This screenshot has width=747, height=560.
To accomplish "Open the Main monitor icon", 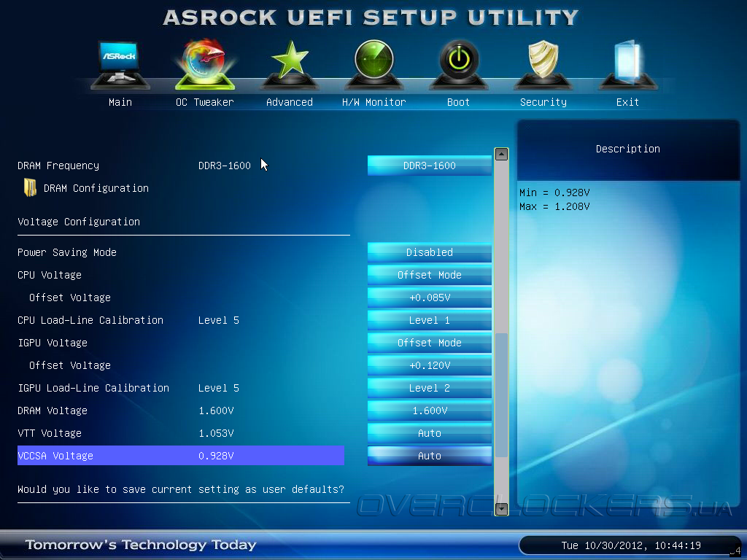I will tap(120, 65).
